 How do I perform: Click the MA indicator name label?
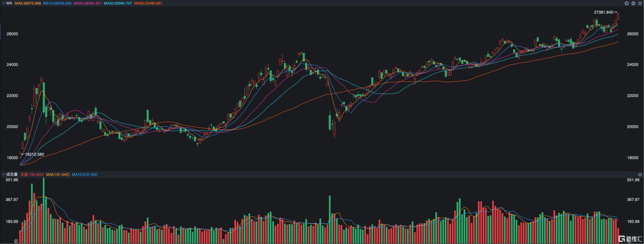point(9,3)
